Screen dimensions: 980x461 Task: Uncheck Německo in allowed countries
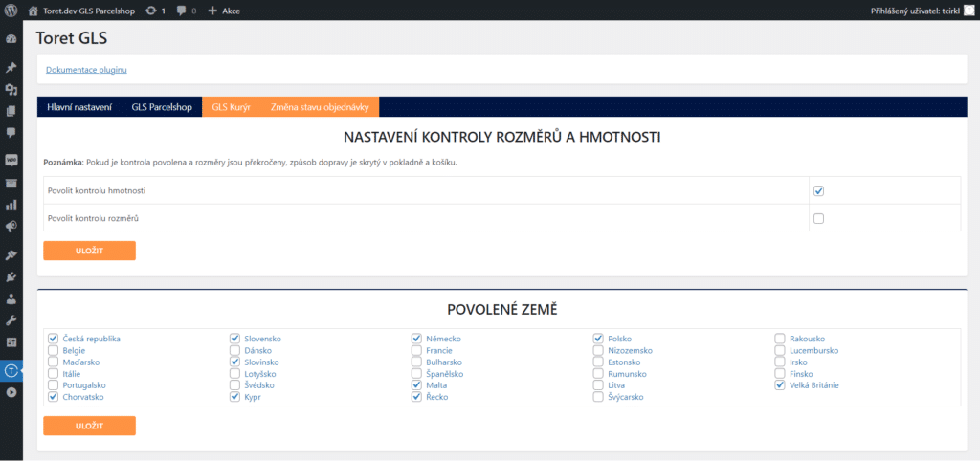pos(417,339)
